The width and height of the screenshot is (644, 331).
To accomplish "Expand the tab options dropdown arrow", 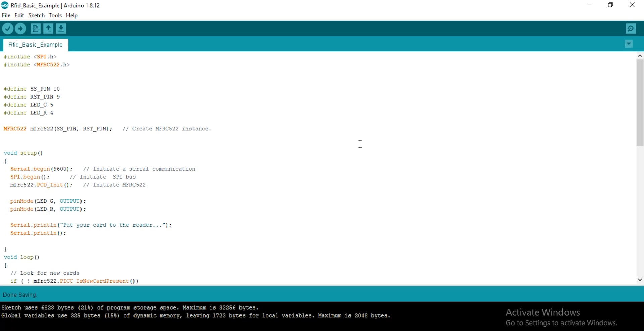I will click(629, 44).
